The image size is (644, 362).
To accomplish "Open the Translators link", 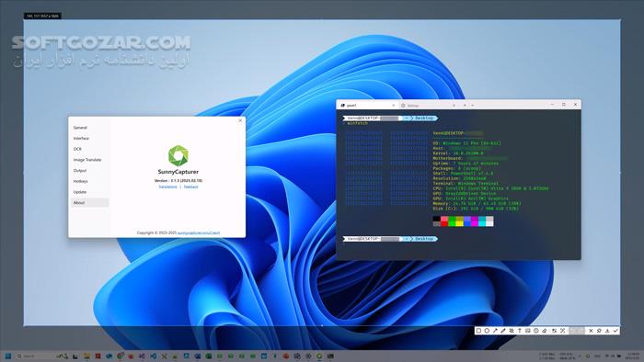I will tap(167, 187).
